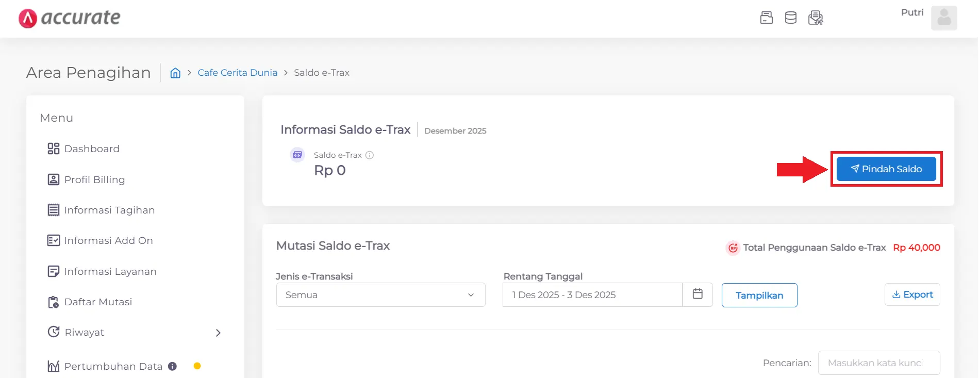The width and height of the screenshot is (980, 378).
Task: Open Profil Billing in the sidebar
Action: pyautogui.click(x=94, y=179)
